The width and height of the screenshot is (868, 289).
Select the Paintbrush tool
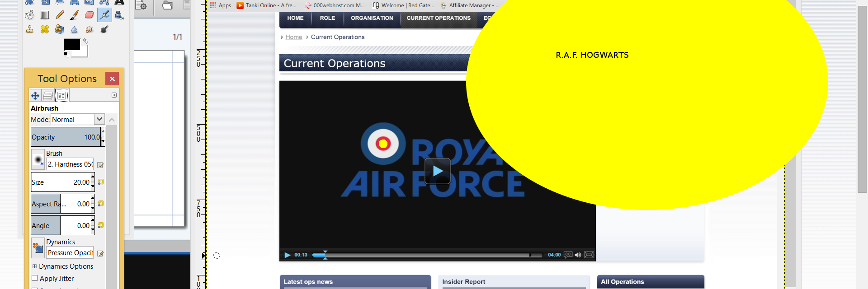(75, 15)
